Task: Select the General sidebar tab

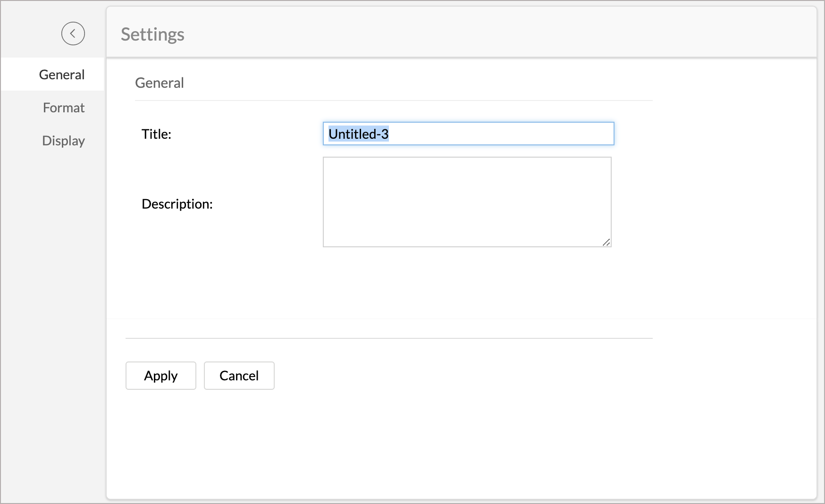Action: (62, 75)
